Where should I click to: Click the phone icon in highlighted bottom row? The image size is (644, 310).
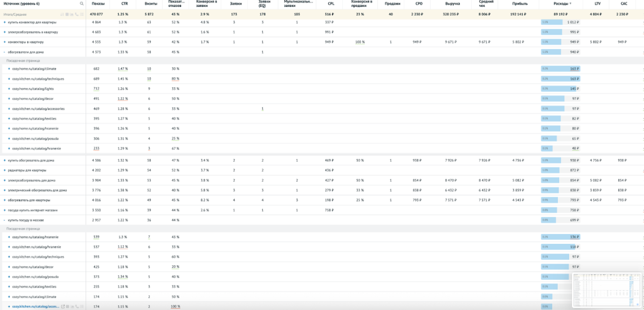click(x=77, y=306)
